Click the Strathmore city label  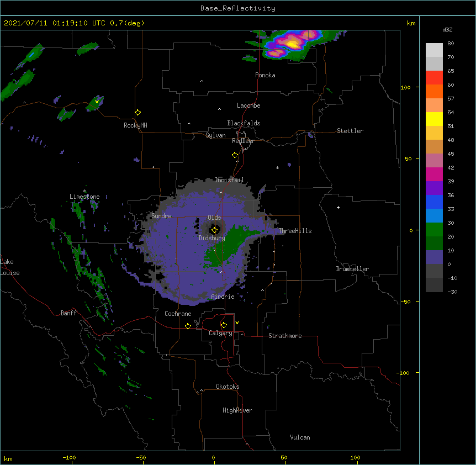285,336
